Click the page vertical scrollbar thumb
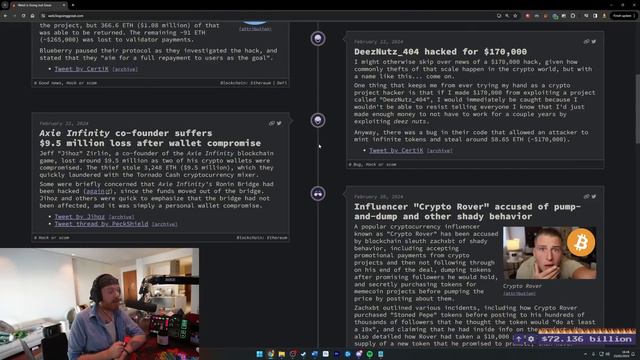 point(637,108)
